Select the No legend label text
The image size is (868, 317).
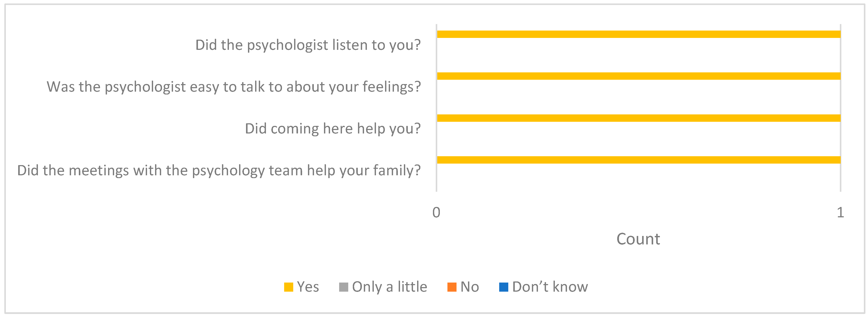click(469, 287)
